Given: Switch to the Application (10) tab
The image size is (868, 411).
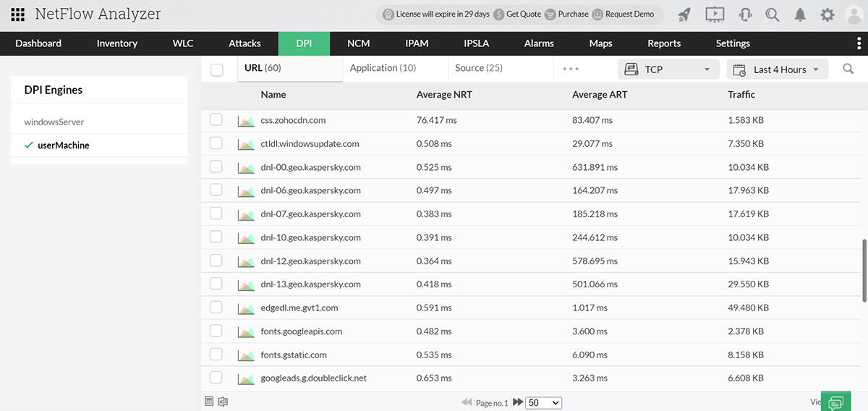Looking at the screenshot, I should 383,68.
